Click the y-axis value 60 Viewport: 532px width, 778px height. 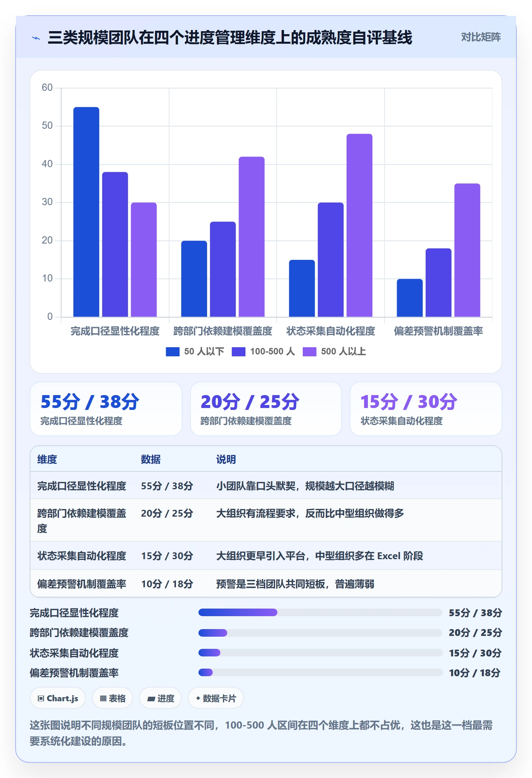coord(47,88)
